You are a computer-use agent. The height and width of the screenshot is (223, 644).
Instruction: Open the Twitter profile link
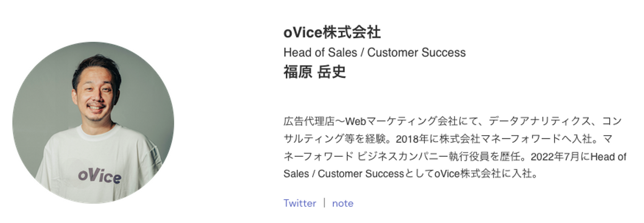pos(300,203)
